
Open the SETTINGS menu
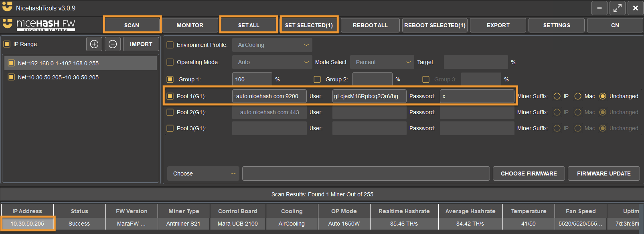[x=556, y=25]
